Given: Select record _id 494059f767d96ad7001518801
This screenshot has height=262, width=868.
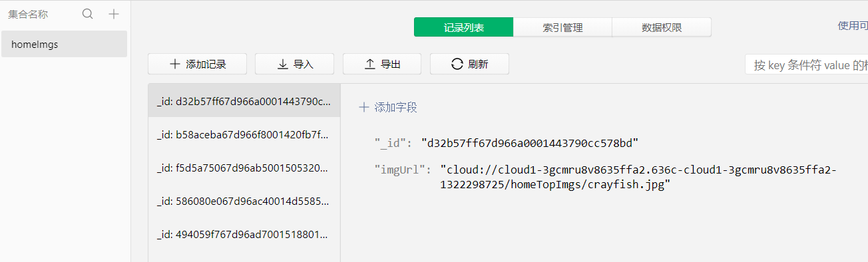Looking at the screenshot, I should (244, 234).
